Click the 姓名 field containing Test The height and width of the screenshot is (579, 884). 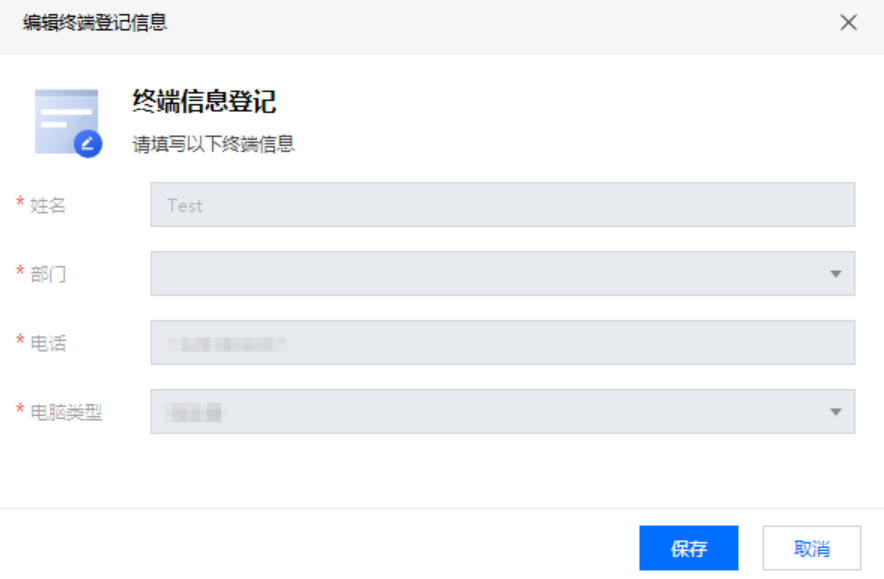pyautogui.click(x=502, y=205)
